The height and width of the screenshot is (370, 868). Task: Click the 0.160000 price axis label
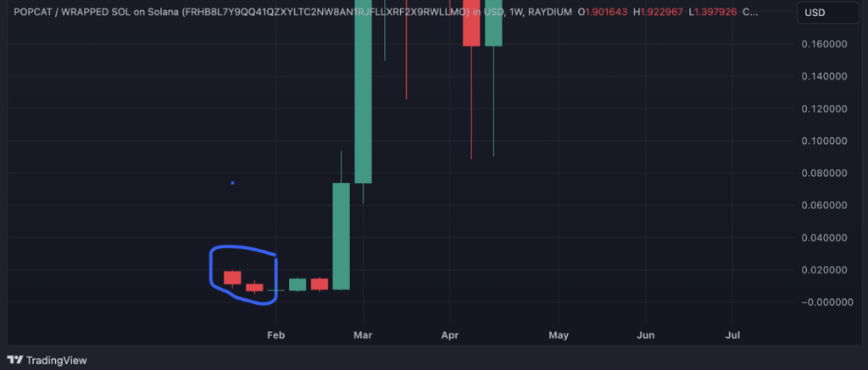[824, 44]
